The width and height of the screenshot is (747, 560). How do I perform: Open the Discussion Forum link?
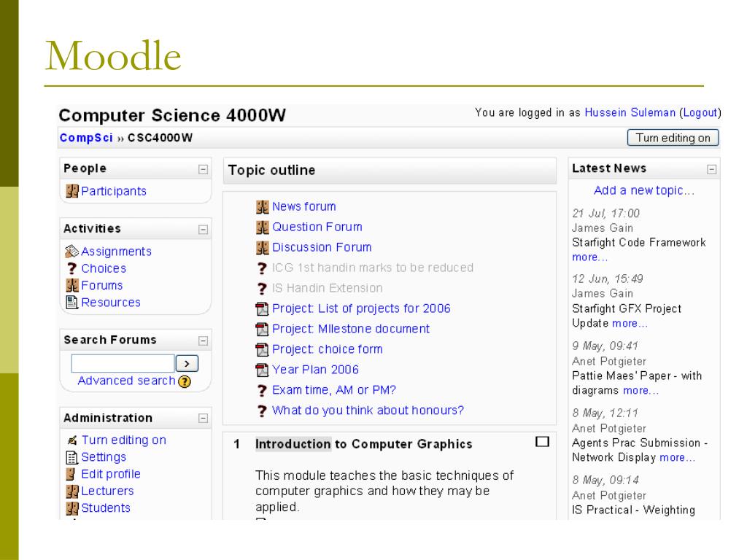322,248
